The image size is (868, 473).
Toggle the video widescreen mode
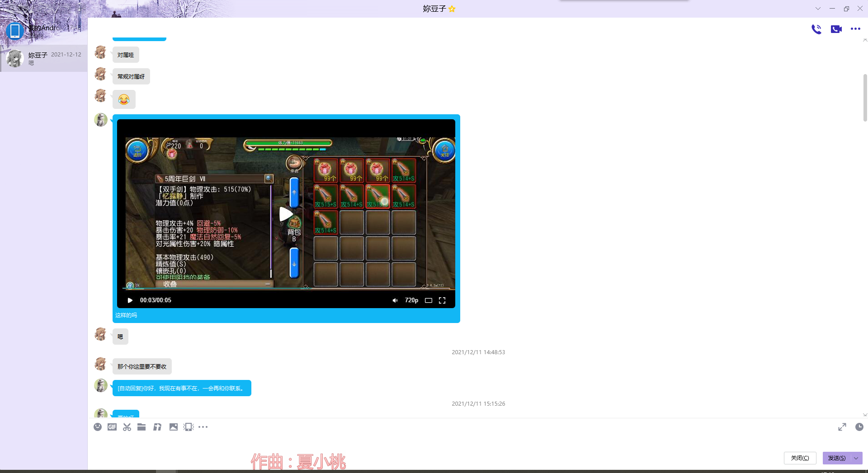tap(429, 300)
